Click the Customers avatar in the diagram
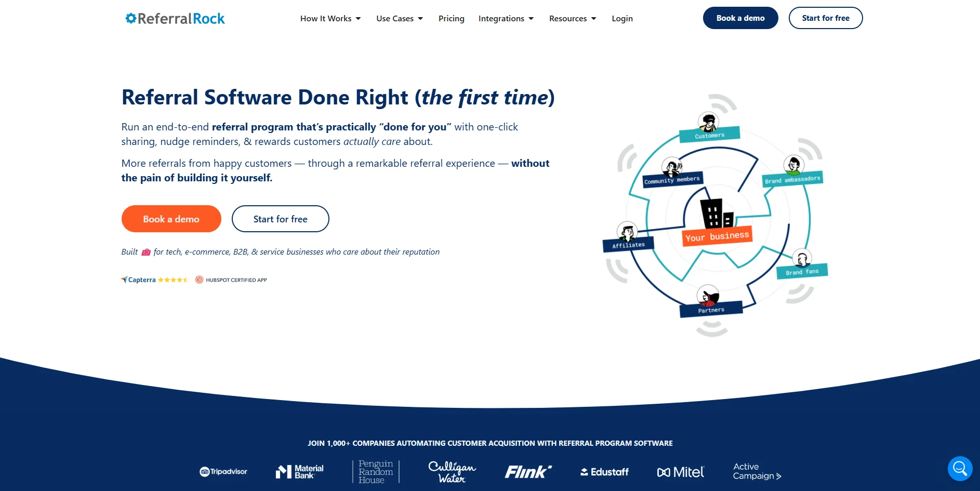The width and height of the screenshot is (980, 491). [708, 123]
